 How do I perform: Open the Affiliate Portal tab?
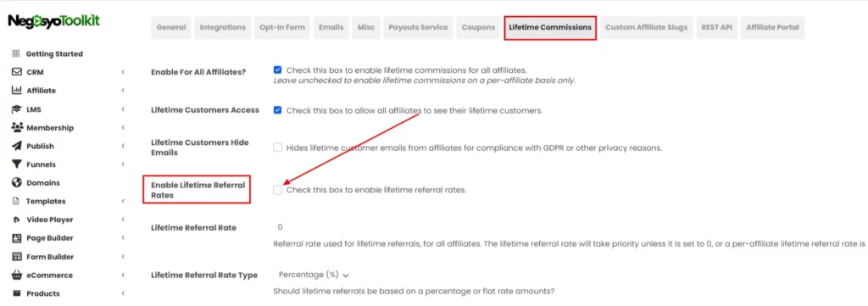pyautogui.click(x=772, y=27)
